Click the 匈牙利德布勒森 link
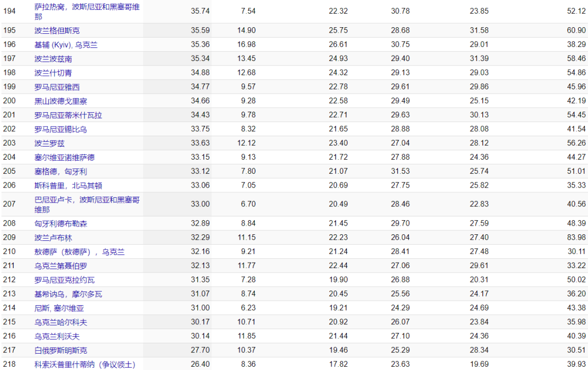The height and width of the screenshot is (370, 588). (x=61, y=223)
